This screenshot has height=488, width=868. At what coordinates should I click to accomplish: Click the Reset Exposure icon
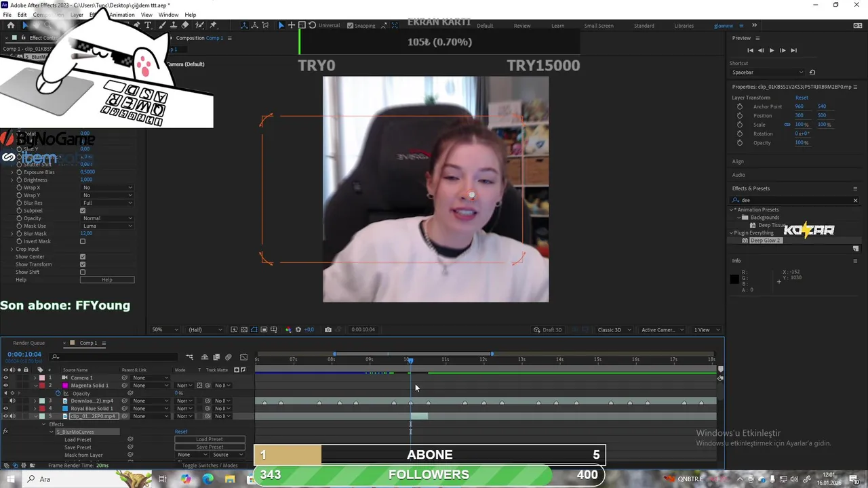[x=298, y=330]
